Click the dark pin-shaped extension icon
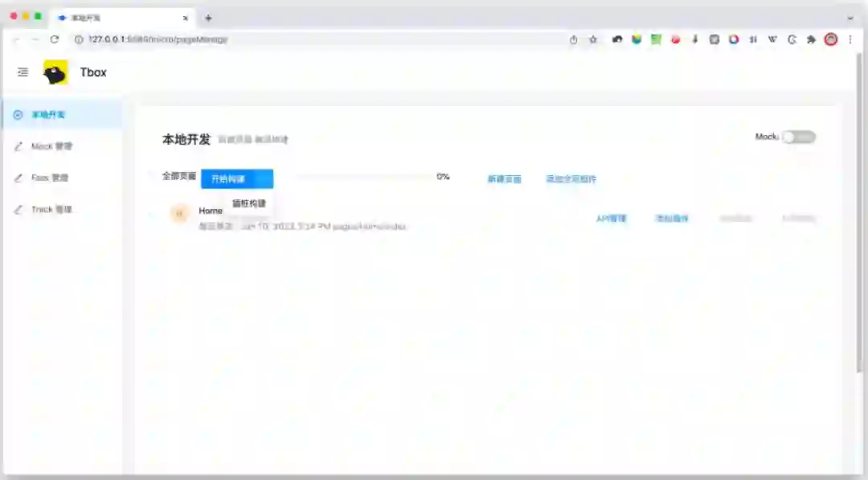This screenshot has height=480, width=868. pos(694,39)
